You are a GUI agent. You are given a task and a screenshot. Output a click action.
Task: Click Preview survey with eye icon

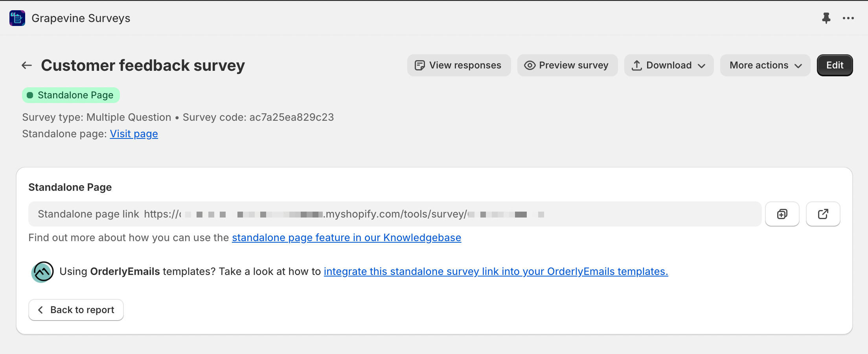click(568, 65)
